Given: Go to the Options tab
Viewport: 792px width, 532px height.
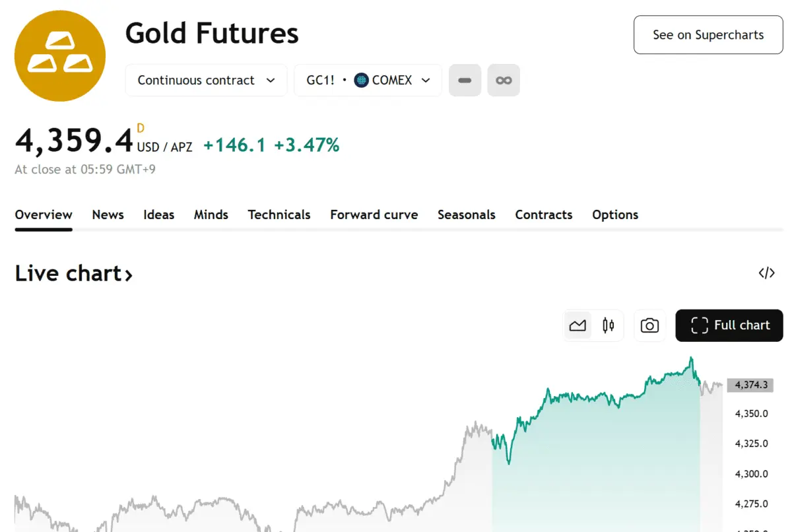Looking at the screenshot, I should tap(615, 215).
